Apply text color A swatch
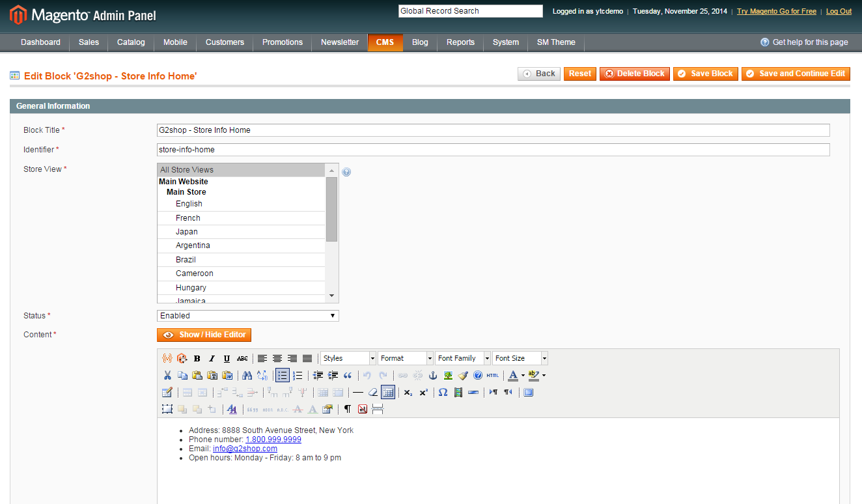862x504 pixels. coord(513,375)
